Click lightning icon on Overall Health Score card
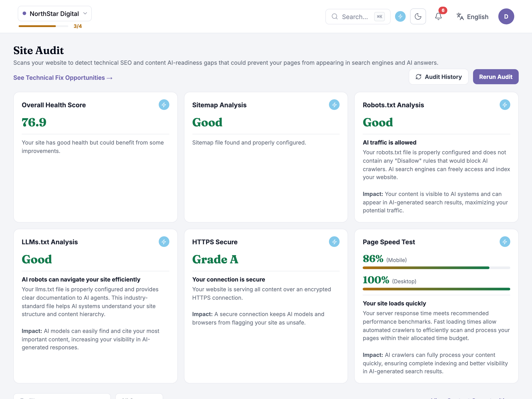 (x=164, y=105)
